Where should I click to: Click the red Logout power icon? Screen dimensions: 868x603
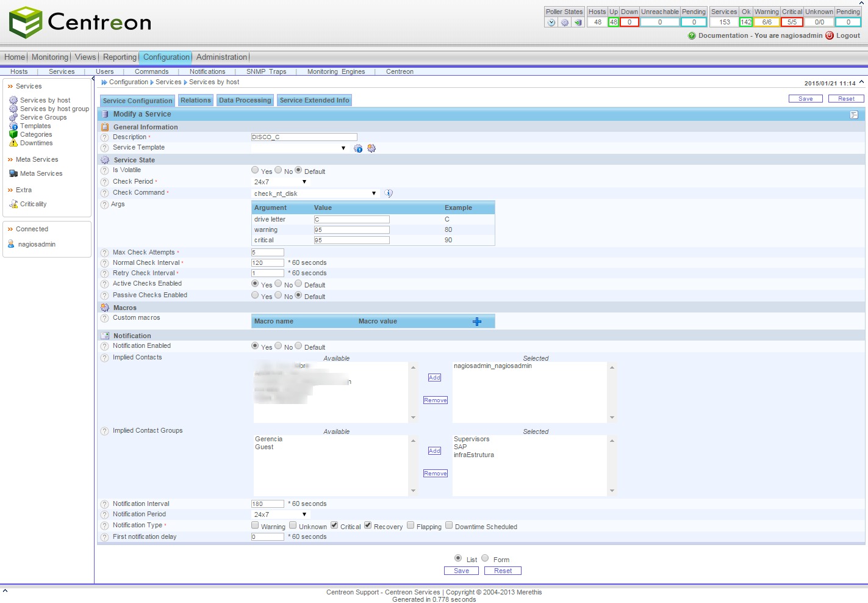coord(830,35)
